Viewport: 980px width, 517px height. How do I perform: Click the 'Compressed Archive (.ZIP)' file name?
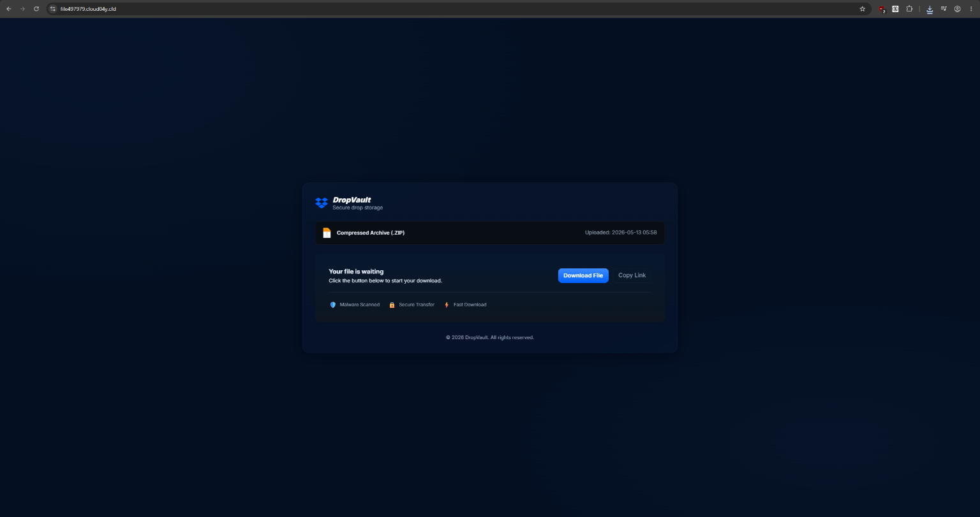(x=371, y=233)
